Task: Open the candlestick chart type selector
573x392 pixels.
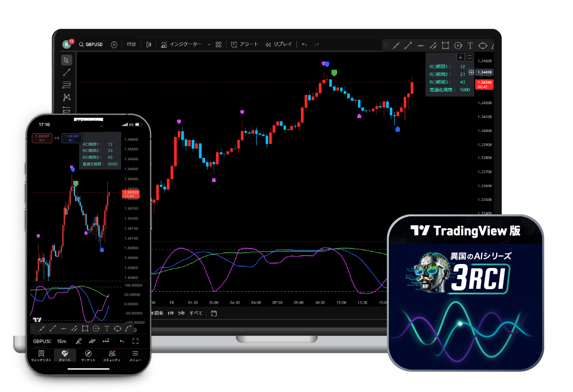Action: click(148, 45)
